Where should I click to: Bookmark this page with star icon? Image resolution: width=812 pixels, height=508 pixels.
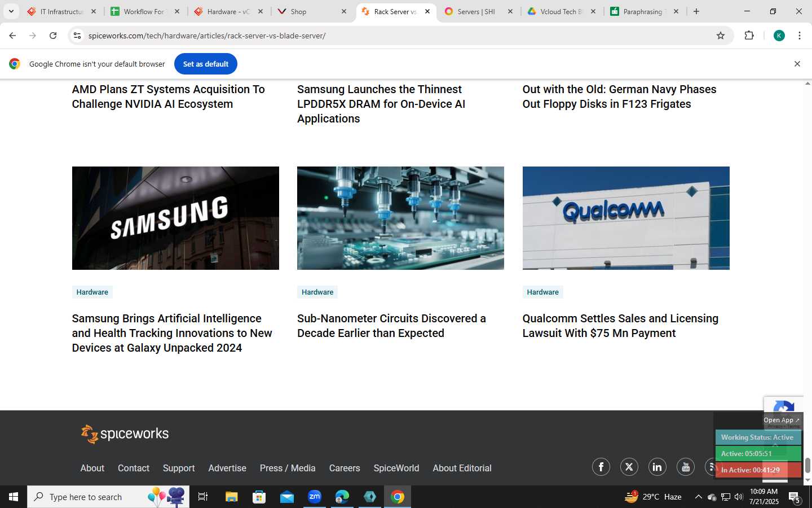tap(721, 36)
